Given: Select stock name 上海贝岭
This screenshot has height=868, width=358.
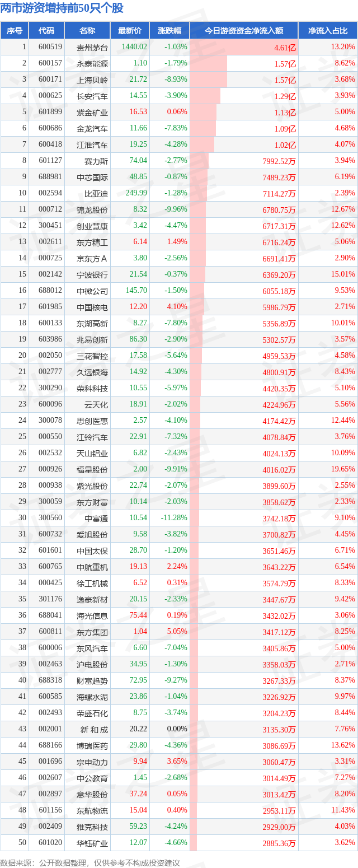Looking at the screenshot, I should 92,80.
